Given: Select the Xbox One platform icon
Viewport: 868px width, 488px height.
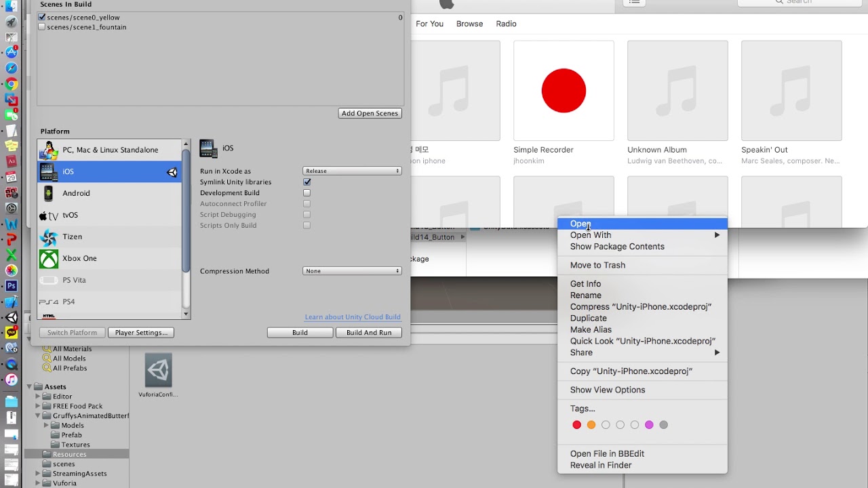Looking at the screenshot, I should click(49, 258).
